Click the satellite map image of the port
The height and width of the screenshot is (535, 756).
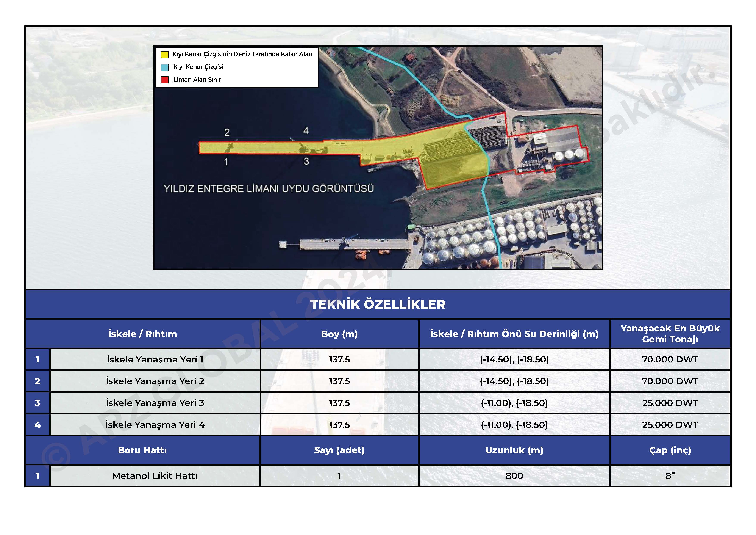pyautogui.click(x=378, y=158)
